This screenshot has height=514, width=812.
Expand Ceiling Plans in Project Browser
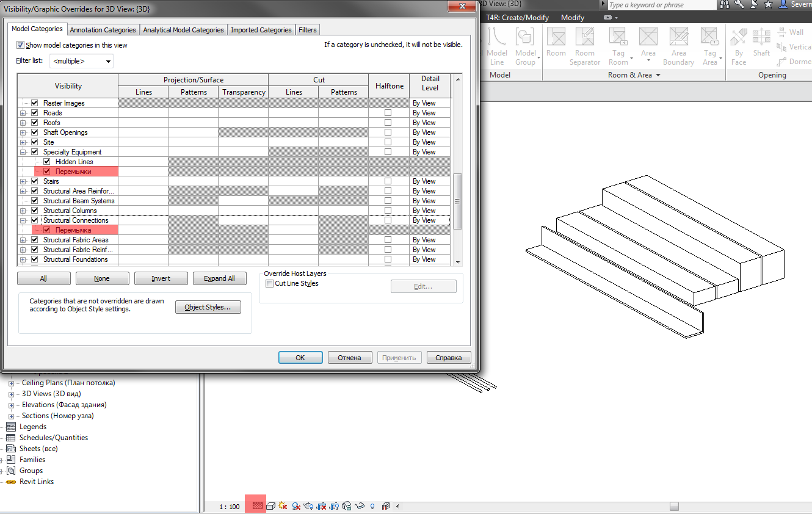(11, 383)
